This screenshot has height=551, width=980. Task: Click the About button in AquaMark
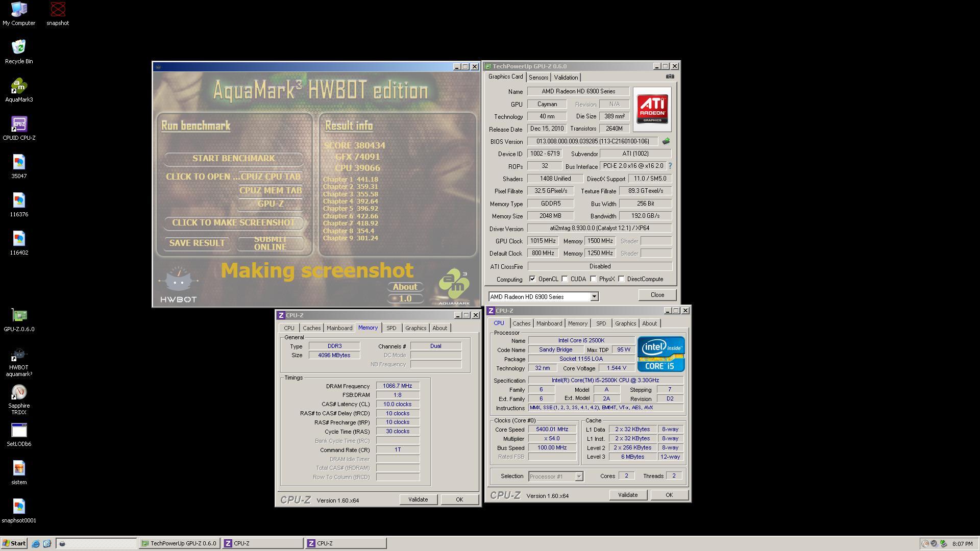click(x=405, y=287)
